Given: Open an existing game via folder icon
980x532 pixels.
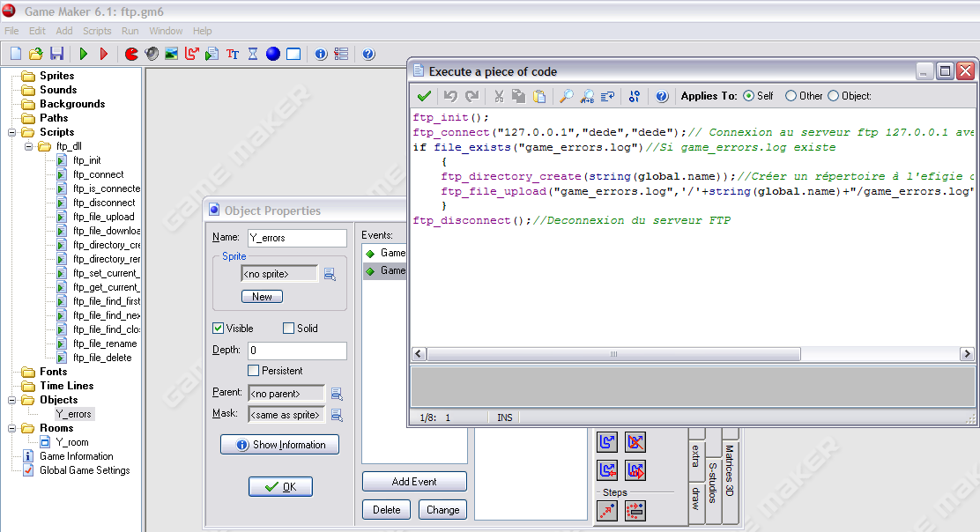Looking at the screenshot, I should 36,54.
